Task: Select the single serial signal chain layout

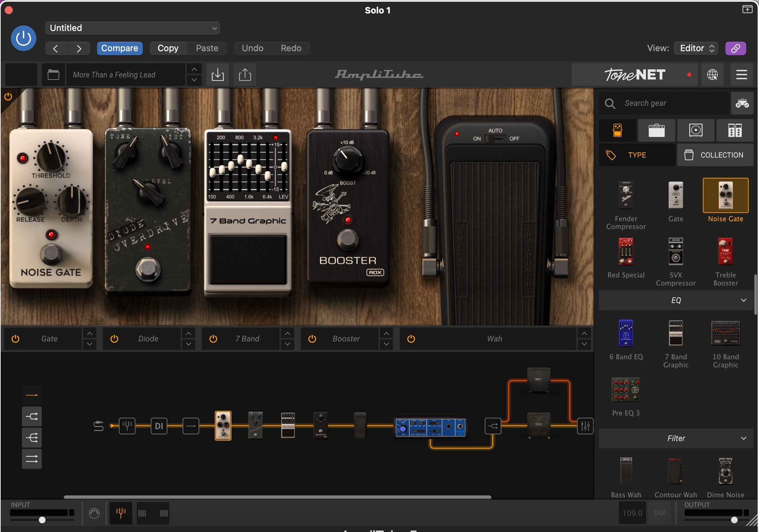Action: (32, 395)
